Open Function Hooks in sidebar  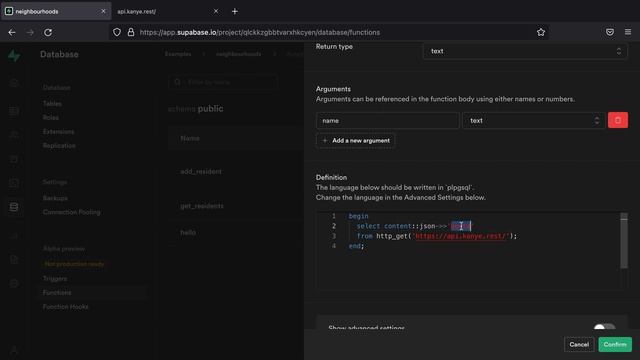click(65, 307)
